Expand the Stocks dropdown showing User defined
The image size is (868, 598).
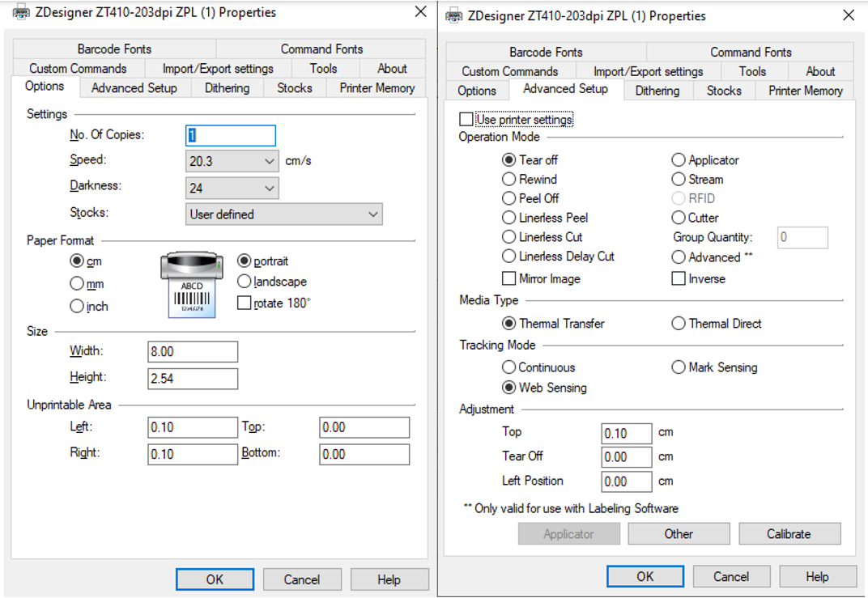[373, 214]
